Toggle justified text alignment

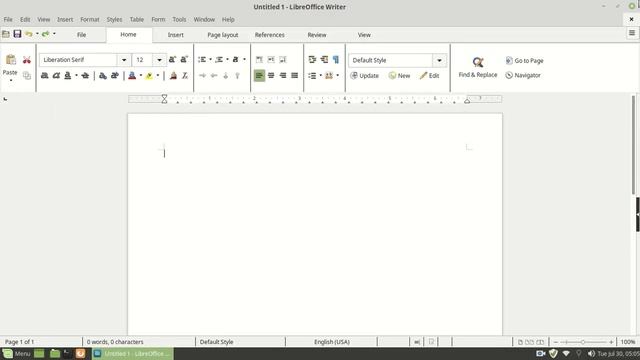click(x=294, y=76)
